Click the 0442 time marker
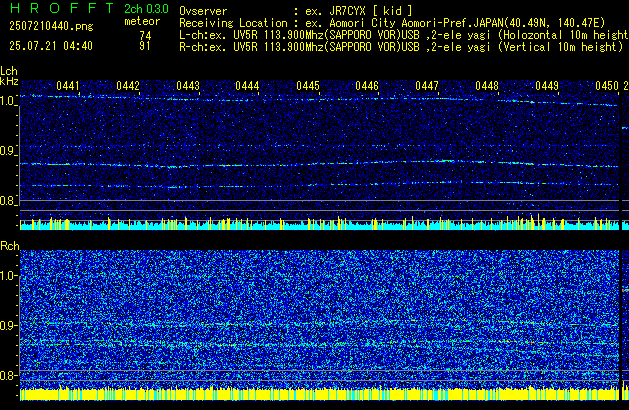Viewport: 629px width, 410px height. pos(128,86)
